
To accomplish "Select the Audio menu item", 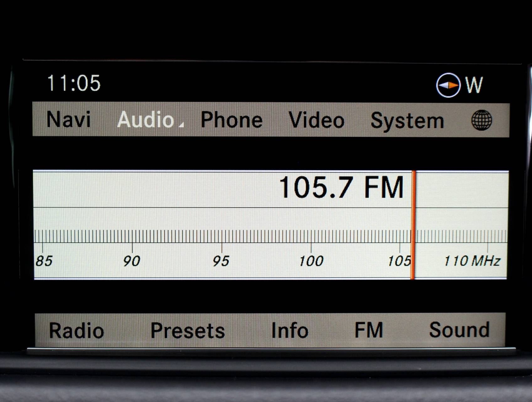I will point(146,120).
